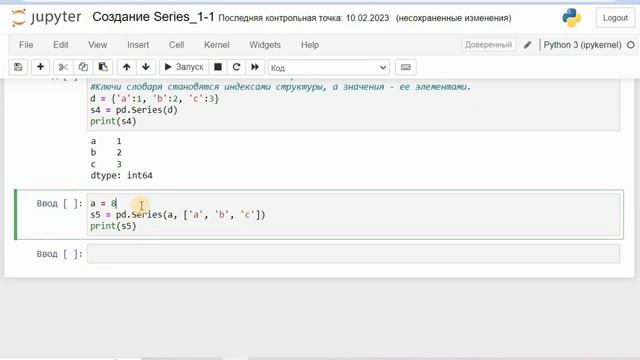Paste cells below icon
The image size is (640, 360).
[x=103, y=67]
